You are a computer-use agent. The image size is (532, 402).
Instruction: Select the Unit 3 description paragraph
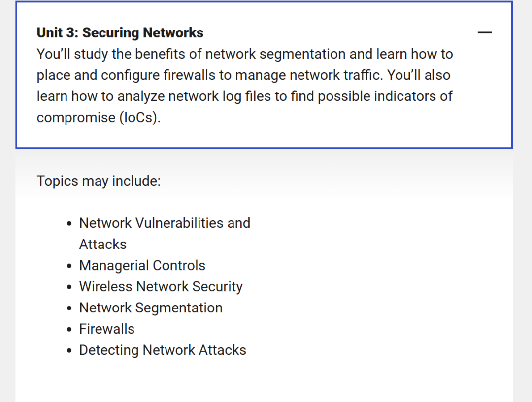(245, 86)
